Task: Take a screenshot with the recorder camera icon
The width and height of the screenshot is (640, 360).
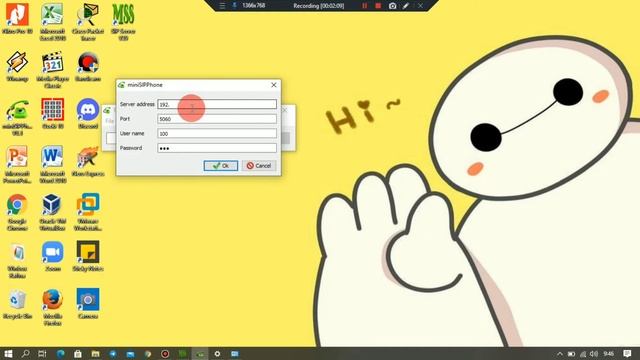Action: click(392, 6)
